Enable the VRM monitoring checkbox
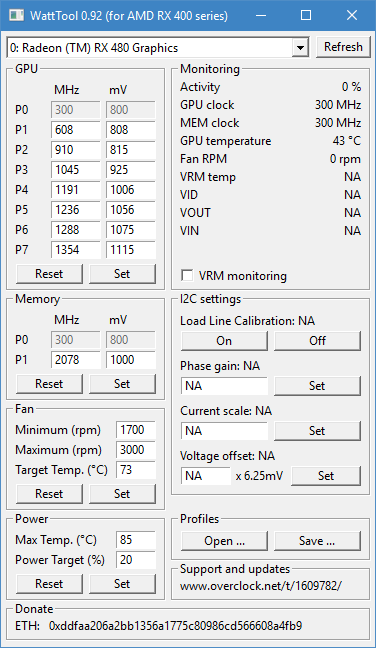 pyautogui.click(x=187, y=276)
